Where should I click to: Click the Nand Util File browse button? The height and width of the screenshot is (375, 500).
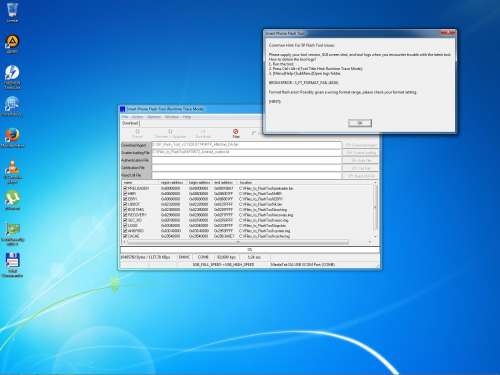coord(360,176)
